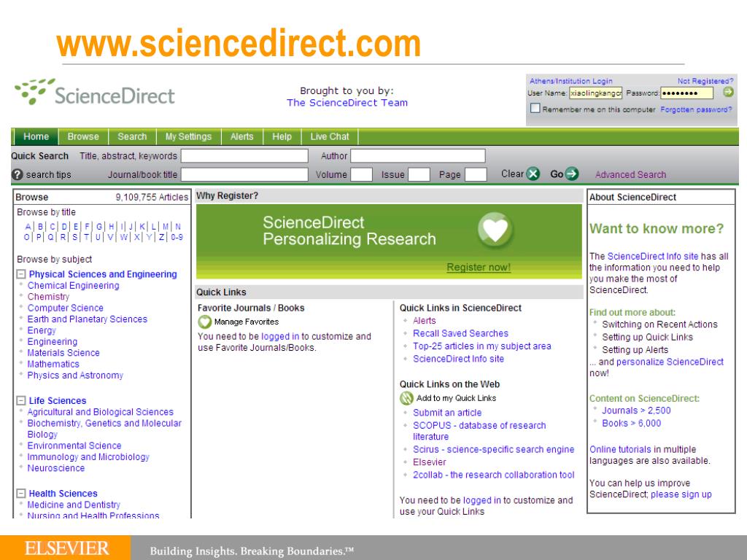Click the Add to my Quick Links icon
The width and height of the screenshot is (747, 560).
[406, 398]
